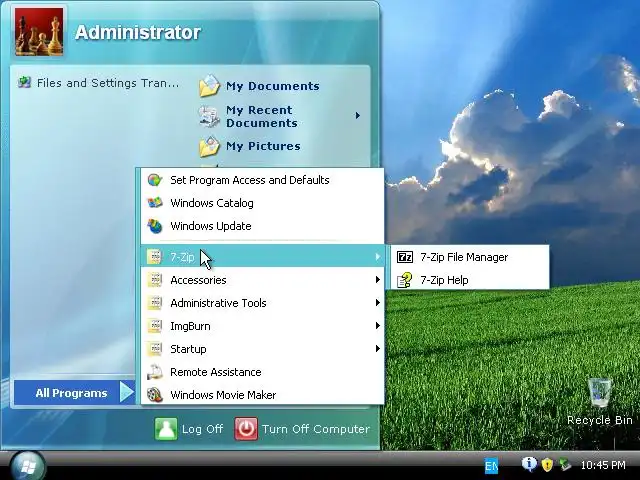The width and height of the screenshot is (640, 480).
Task: Open the My Documents link
Action: click(x=273, y=86)
